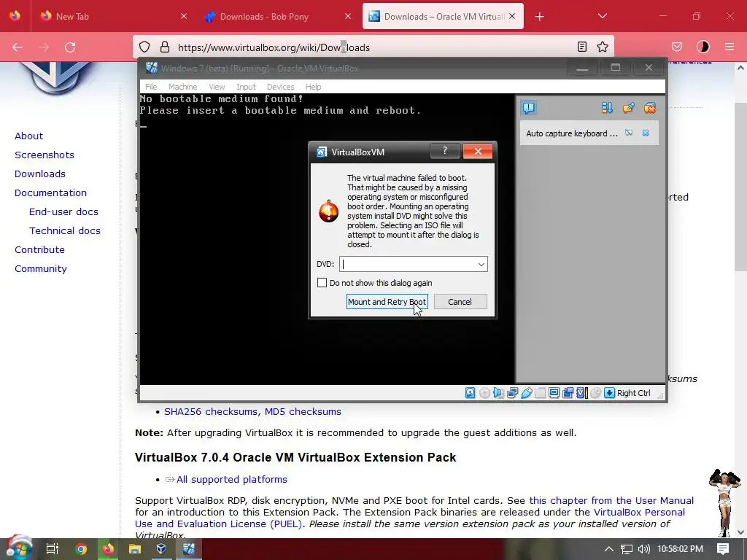This screenshot has width=747, height=560.
Task: Click Mount and Retry Boot button
Action: click(x=387, y=302)
